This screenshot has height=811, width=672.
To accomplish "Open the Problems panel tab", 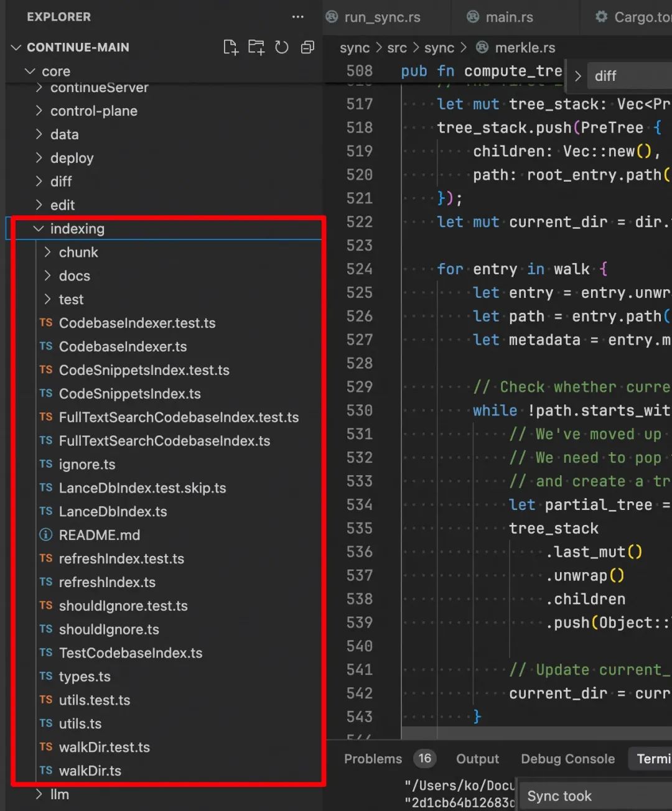I will [x=373, y=759].
